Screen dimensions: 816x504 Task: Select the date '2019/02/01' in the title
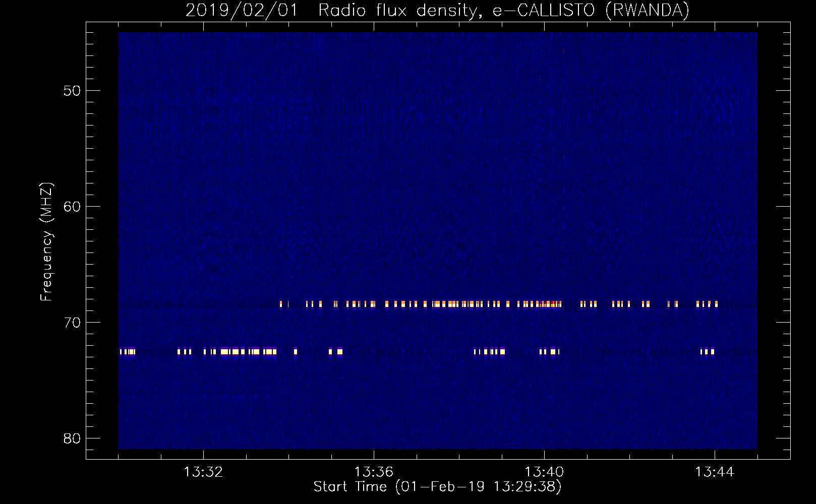coord(242,10)
